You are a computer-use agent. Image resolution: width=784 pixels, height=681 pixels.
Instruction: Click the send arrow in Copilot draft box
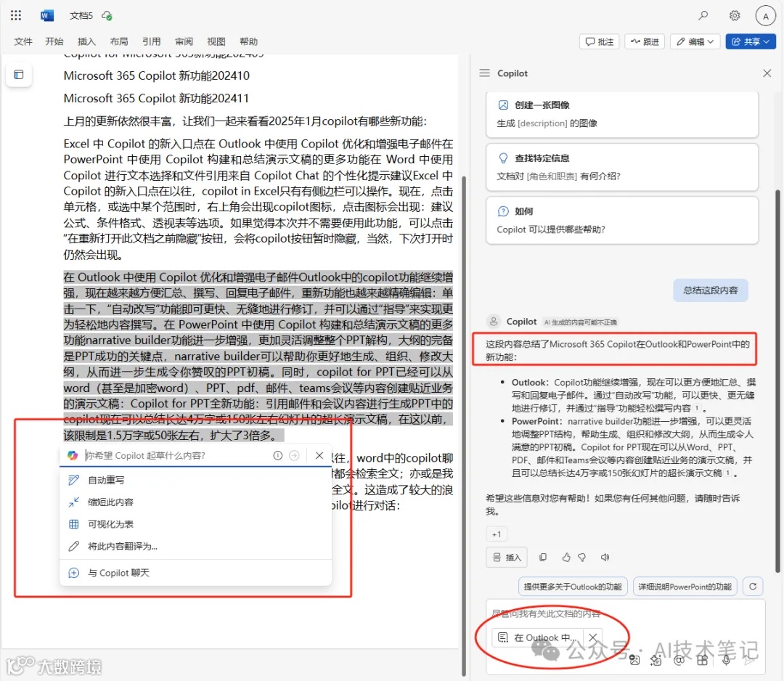tap(295, 455)
